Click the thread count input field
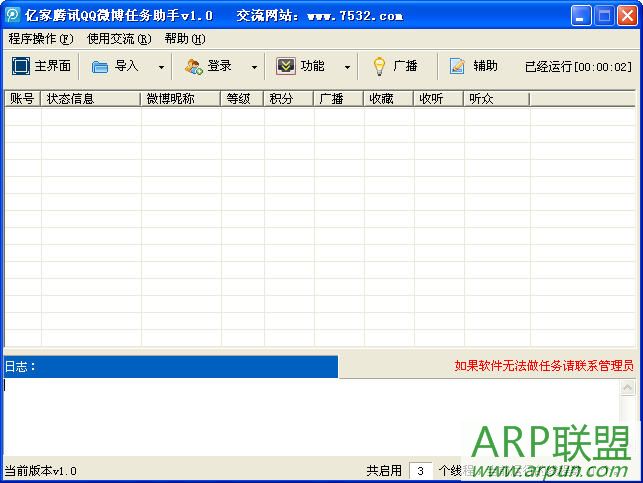This screenshot has height=483, width=643. click(421, 470)
